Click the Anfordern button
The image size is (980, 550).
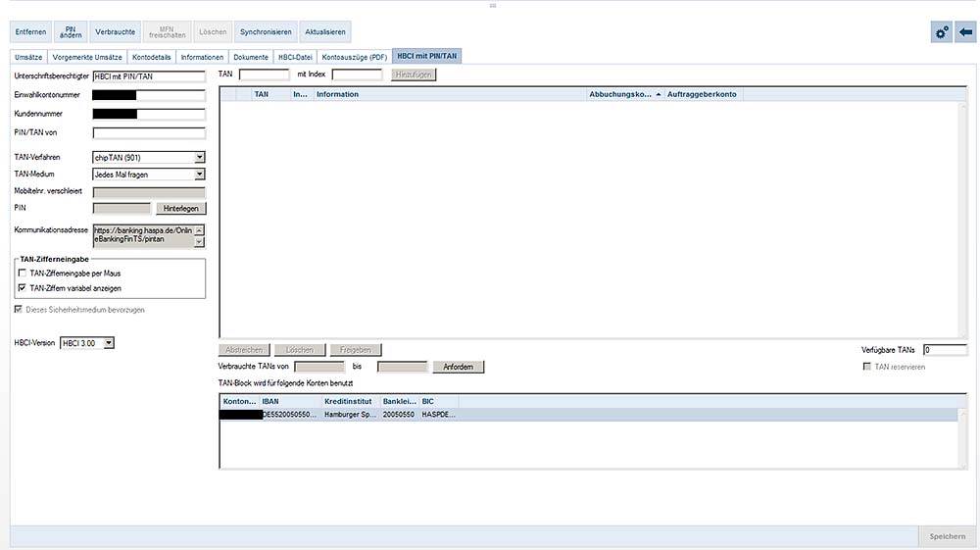pos(458,368)
